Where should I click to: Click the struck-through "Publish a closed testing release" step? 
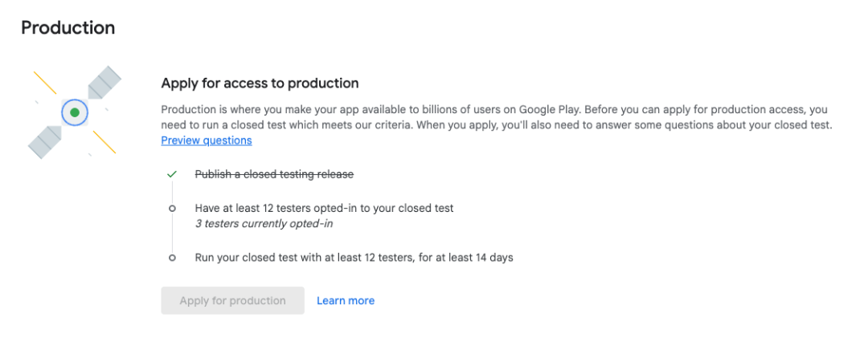(x=274, y=174)
